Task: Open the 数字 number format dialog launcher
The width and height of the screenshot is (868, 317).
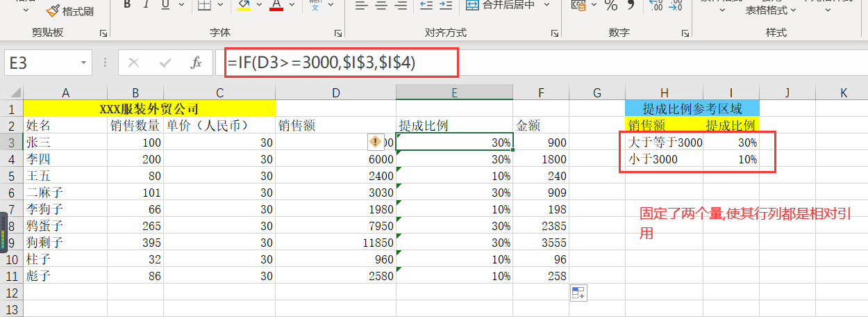Action: [x=685, y=33]
